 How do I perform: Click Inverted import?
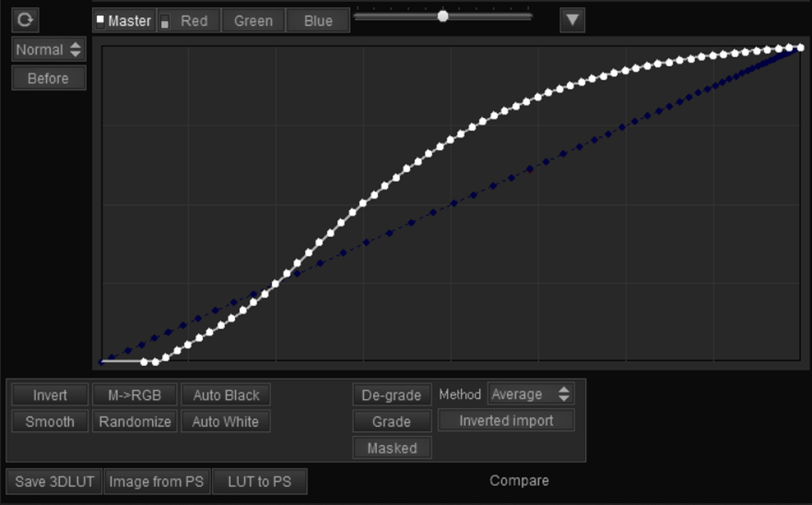coord(506,421)
